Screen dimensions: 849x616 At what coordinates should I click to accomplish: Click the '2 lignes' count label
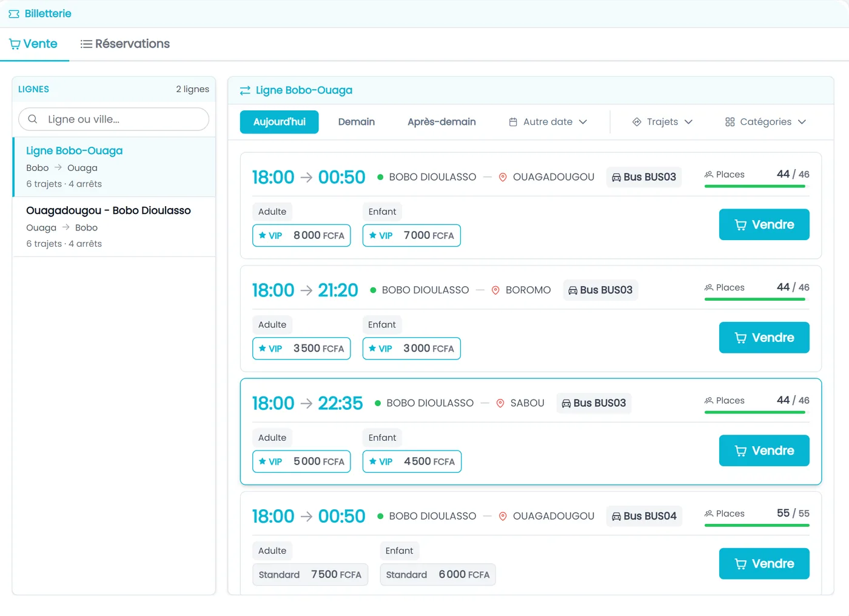pyautogui.click(x=193, y=89)
